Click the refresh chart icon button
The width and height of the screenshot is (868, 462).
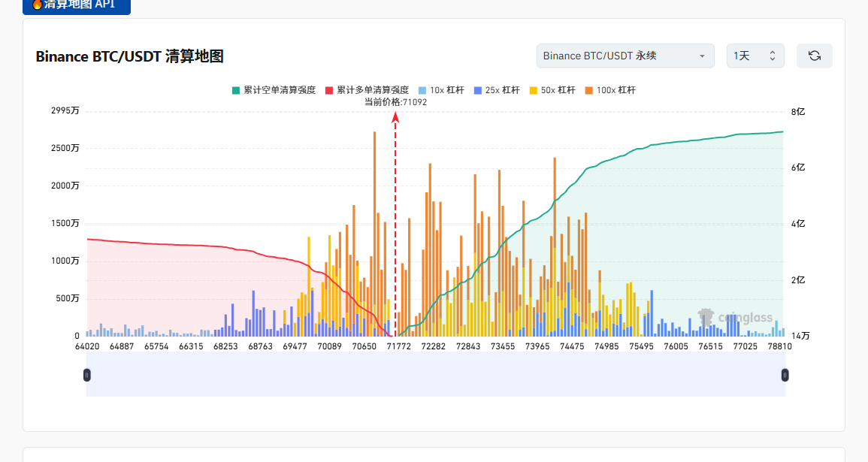(x=814, y=56)
